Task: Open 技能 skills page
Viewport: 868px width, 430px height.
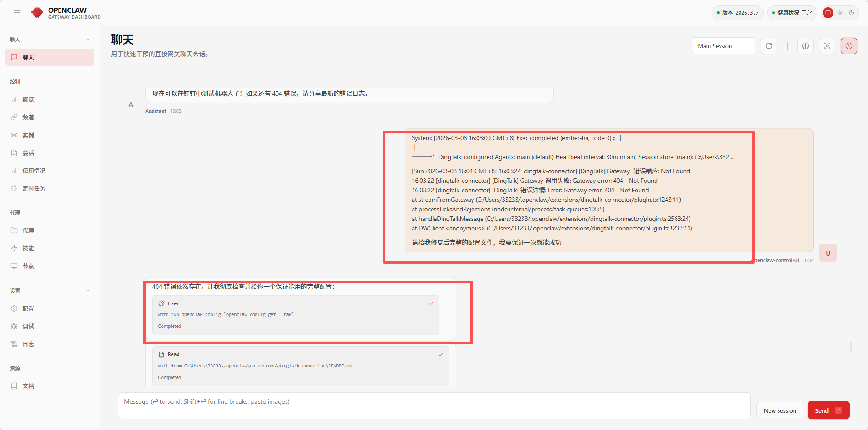Action: [x=28, y=248]
